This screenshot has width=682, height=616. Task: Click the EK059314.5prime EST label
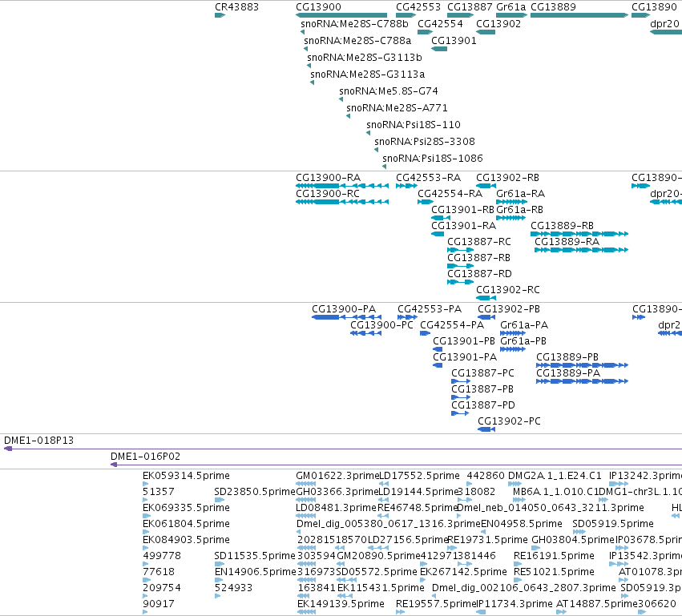pyautogui.click(x=186, y=476)
